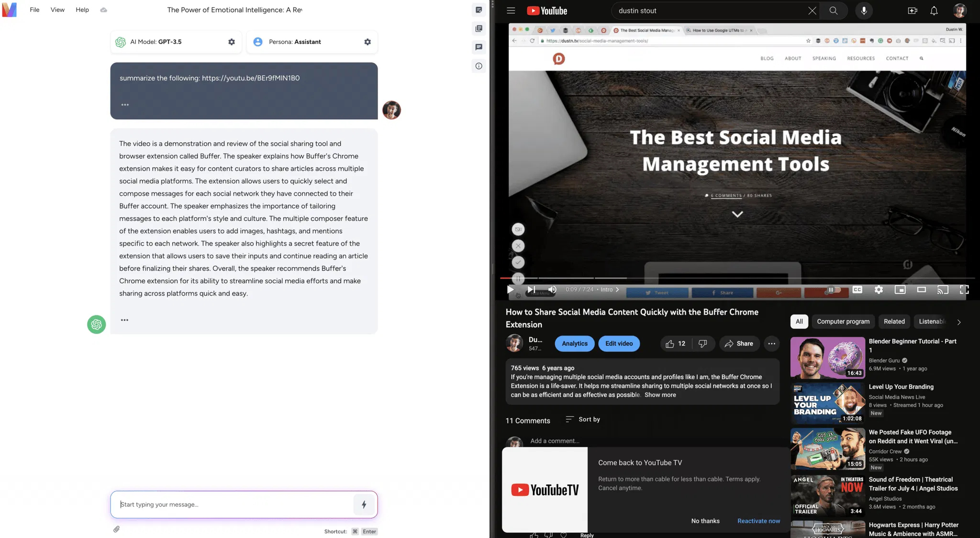Click the Edit video button
Screen dimensions: 980x538
coord(619,344)
